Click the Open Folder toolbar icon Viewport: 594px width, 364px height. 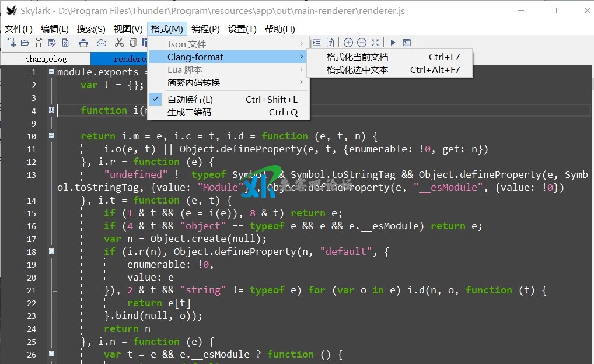click(25, 43)
